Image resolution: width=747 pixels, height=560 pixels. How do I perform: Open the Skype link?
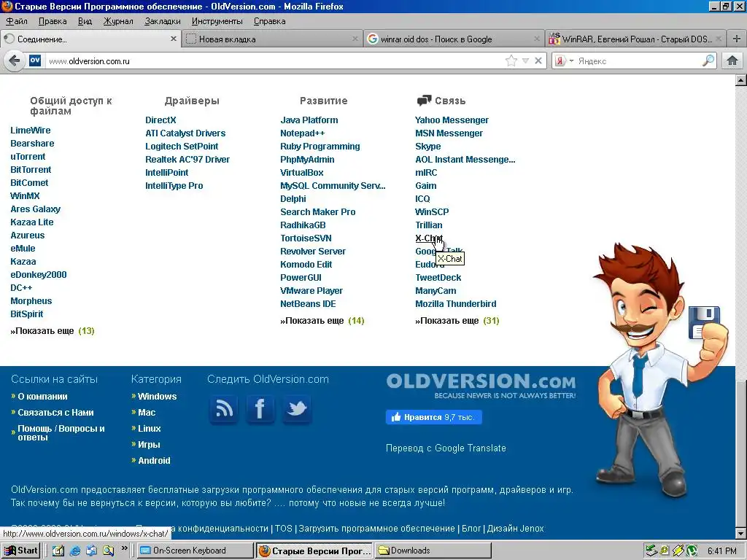(x=427, y=147)
